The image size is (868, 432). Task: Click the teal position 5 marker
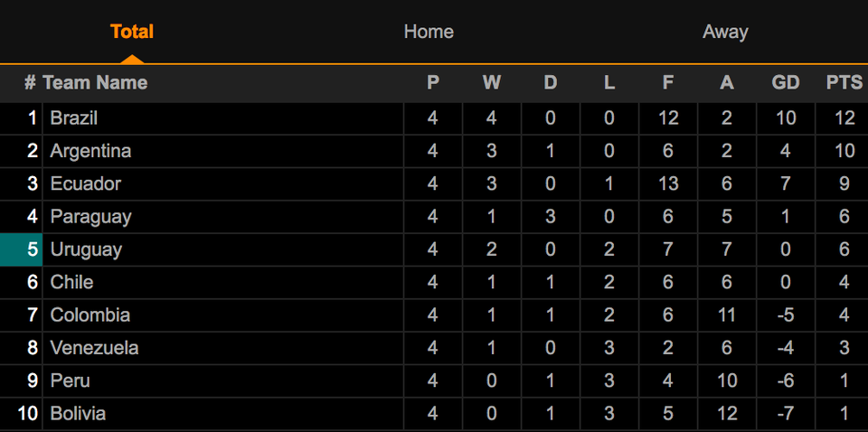21,249
